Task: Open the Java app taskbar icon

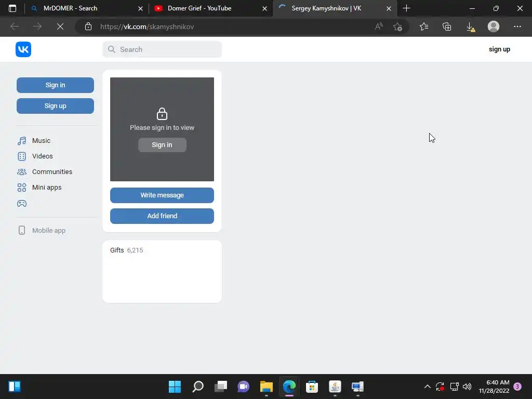Action: [335, 387]
